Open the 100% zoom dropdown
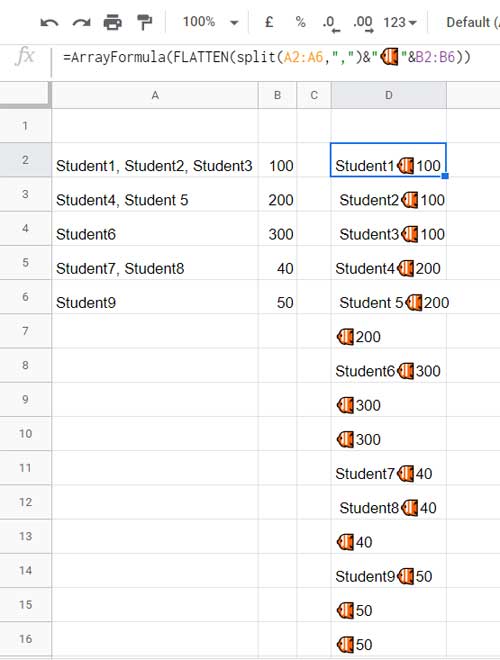This screenshot has width=500, height=660. click(x=210, y=22)
